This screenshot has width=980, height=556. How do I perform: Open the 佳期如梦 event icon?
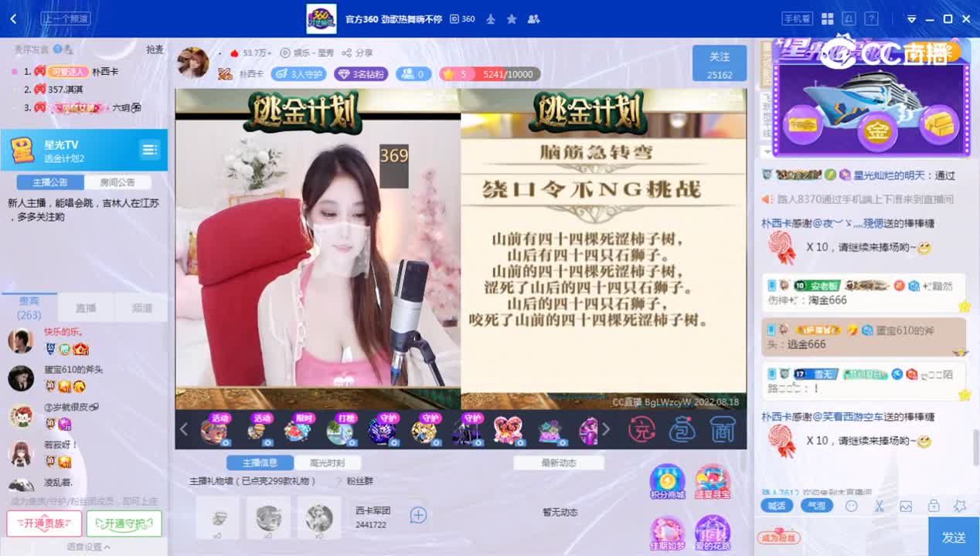[668, 534]
